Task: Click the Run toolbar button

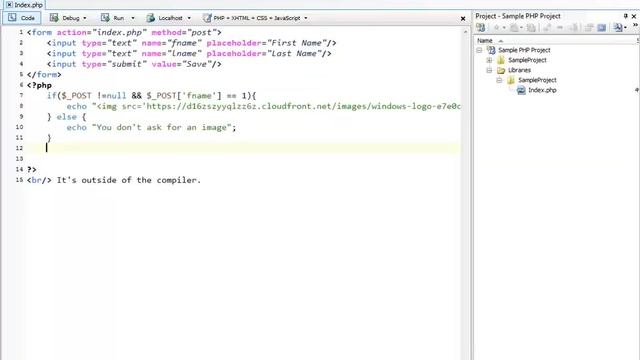Action: 113,18
